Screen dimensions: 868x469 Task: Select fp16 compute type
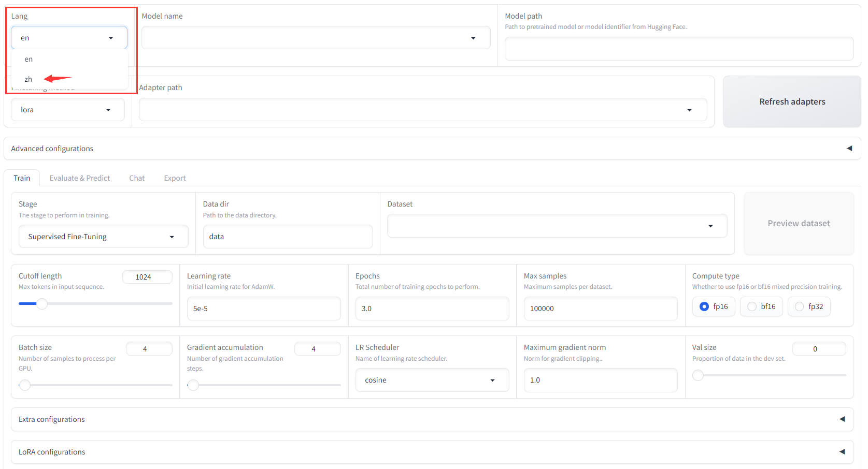714,306
